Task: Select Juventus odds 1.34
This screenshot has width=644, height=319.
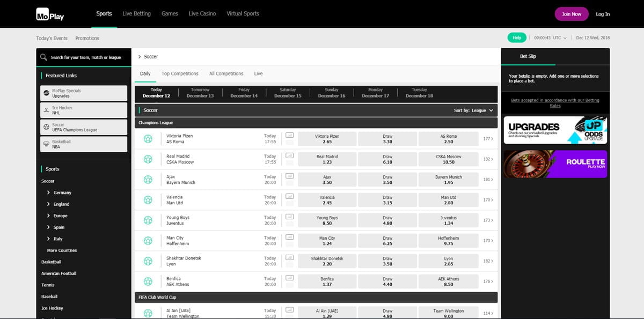Action: [x=448, y=220]
